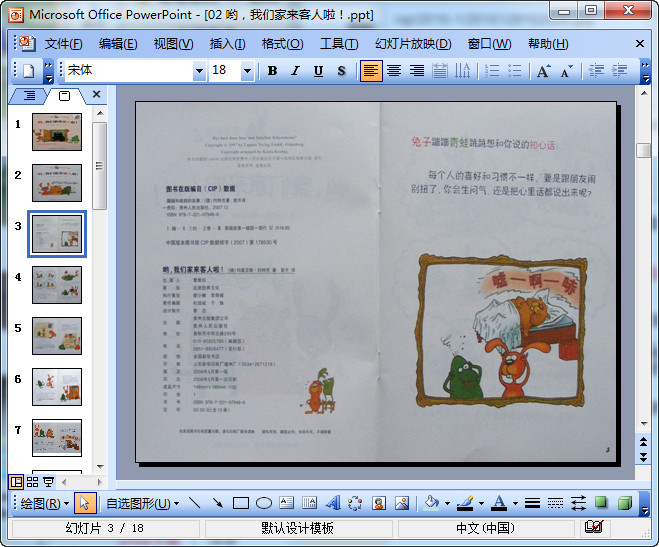
Task: Toggle Center alignment
Action: [394, 71]
